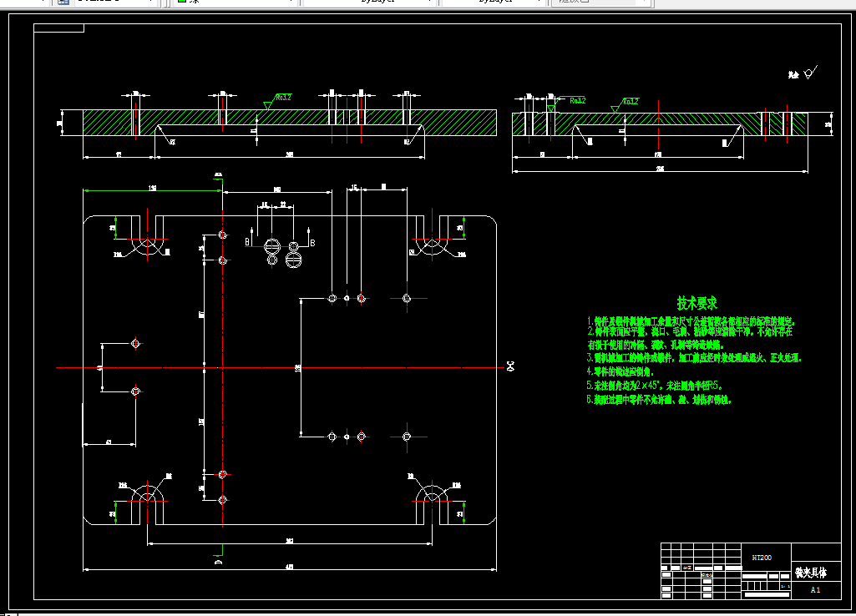Select Ra3.2 roughness symbol on left section view
This screenshot has width=856, height=616.
[277, 100]
